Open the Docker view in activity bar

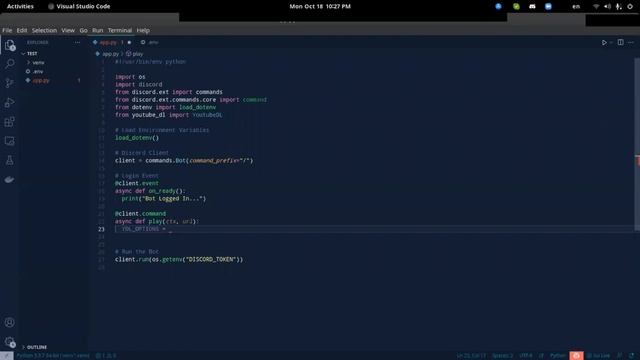pos(9,180)
